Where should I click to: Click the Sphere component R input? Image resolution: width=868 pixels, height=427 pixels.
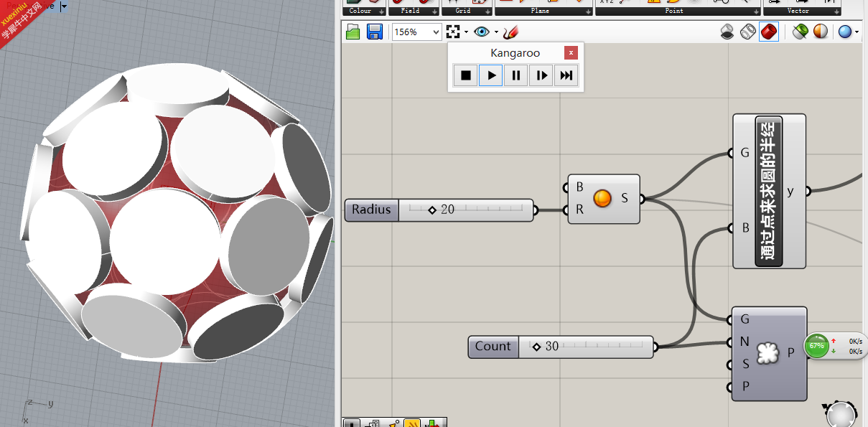[579, 210]
